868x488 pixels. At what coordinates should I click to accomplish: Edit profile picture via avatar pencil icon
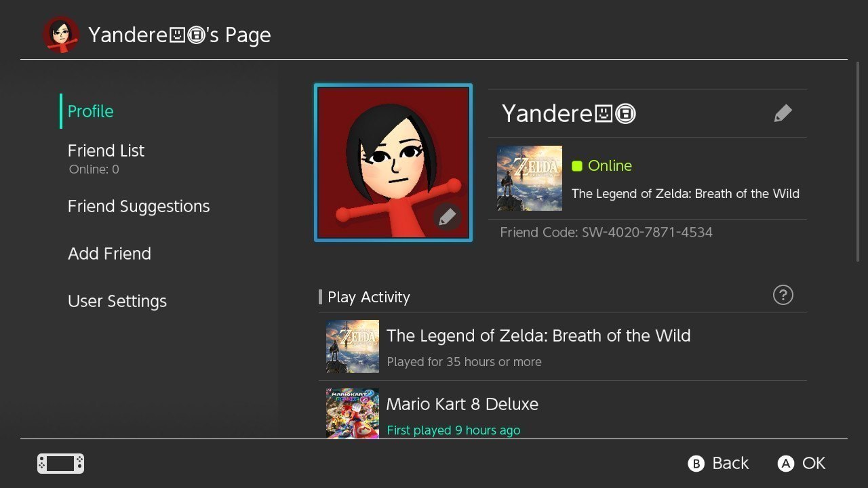(x=447, y=217)
